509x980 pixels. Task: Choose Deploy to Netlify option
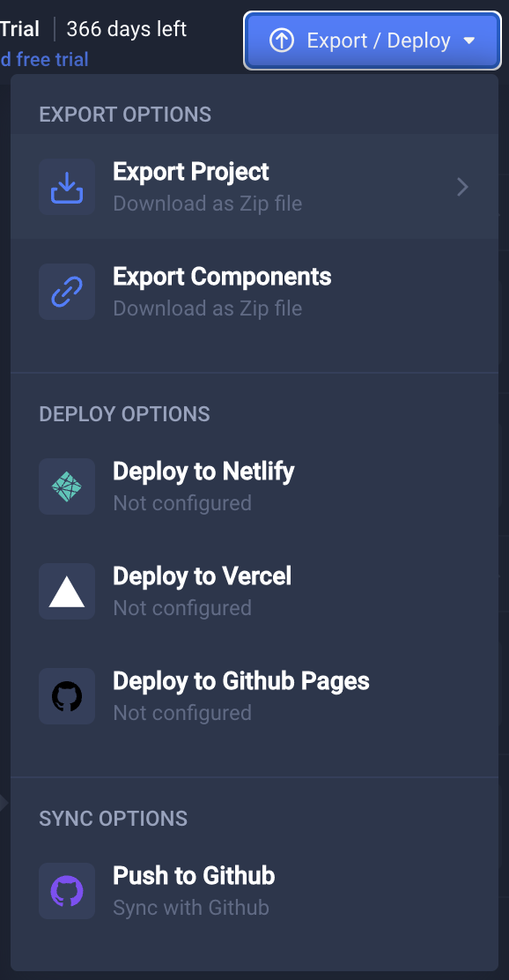click(x=254, y=486)
